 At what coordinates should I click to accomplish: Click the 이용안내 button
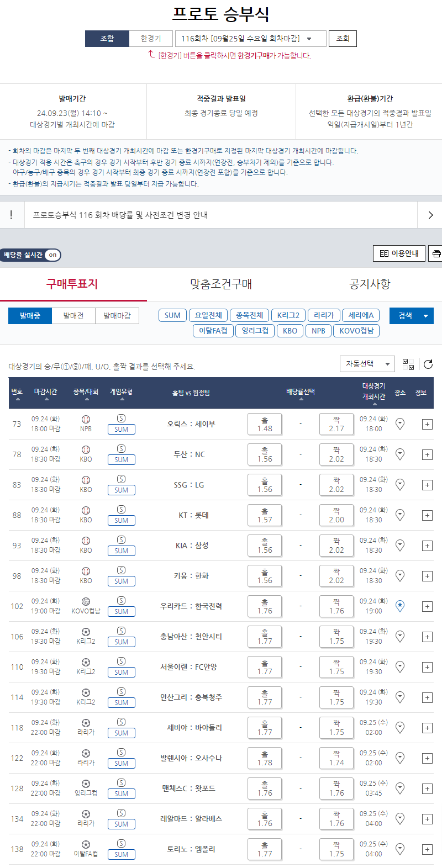pos(399,253)
